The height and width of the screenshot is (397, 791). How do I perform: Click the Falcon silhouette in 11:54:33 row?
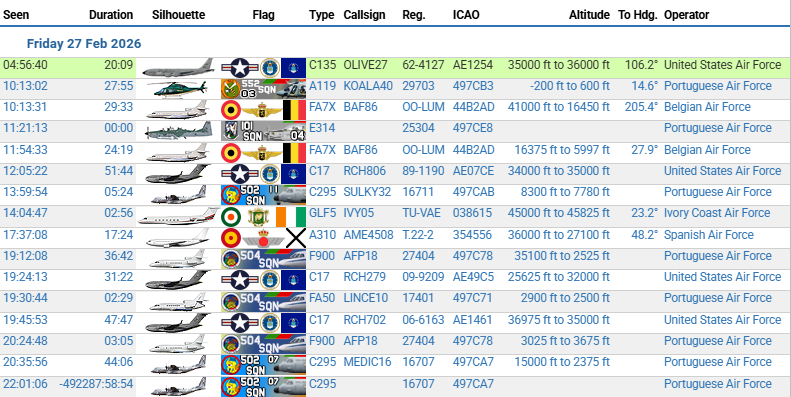(178, 152)
